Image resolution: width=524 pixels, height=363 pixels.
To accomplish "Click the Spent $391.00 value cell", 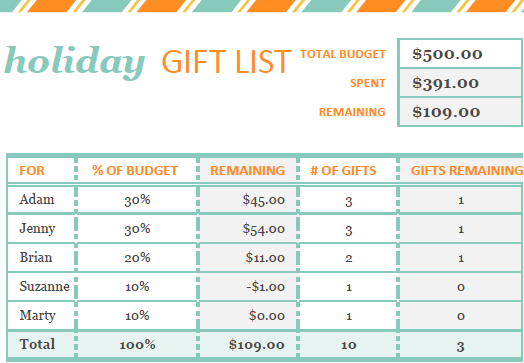I will click(x=460, y=83).
